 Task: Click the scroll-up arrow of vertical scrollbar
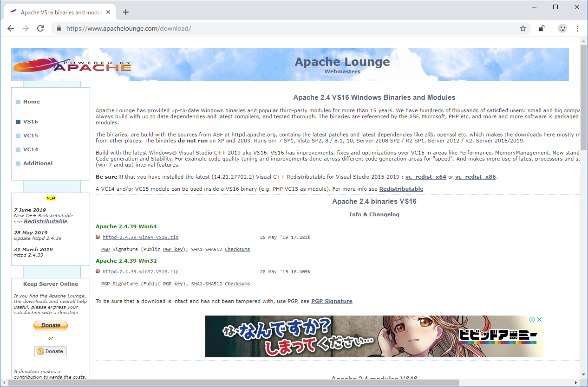[584, 41]
